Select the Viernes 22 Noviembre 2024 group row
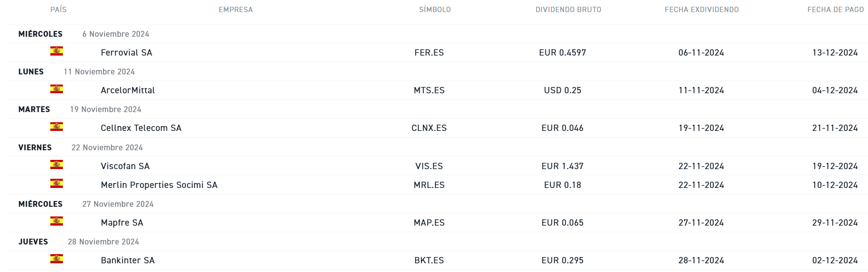868x272 pixels. [80, 147]
